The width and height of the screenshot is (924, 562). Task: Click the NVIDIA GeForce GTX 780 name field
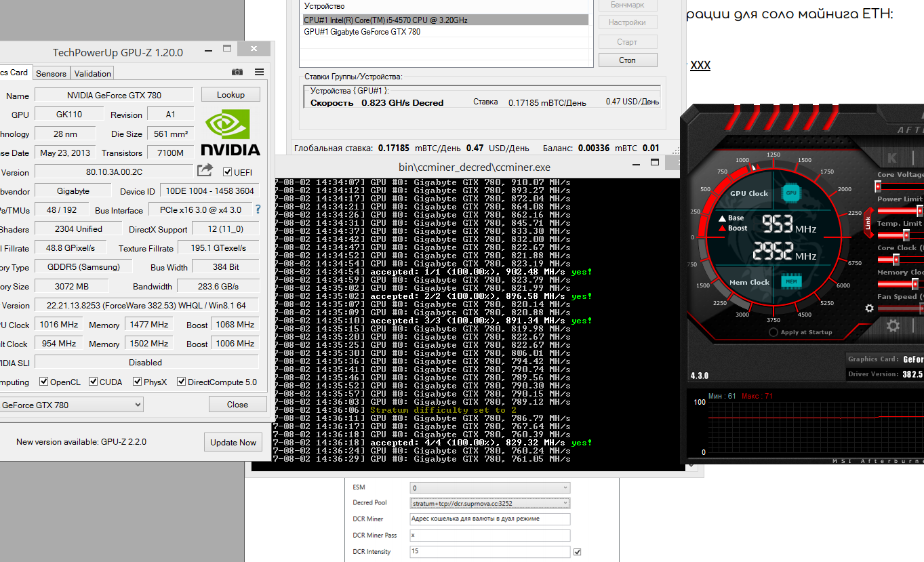[114, 95]
